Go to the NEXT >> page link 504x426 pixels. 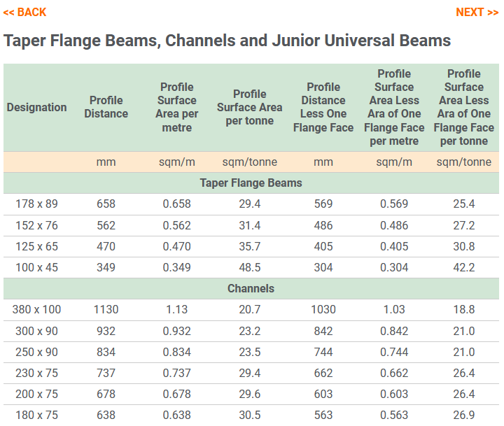[x=477, y=12]
